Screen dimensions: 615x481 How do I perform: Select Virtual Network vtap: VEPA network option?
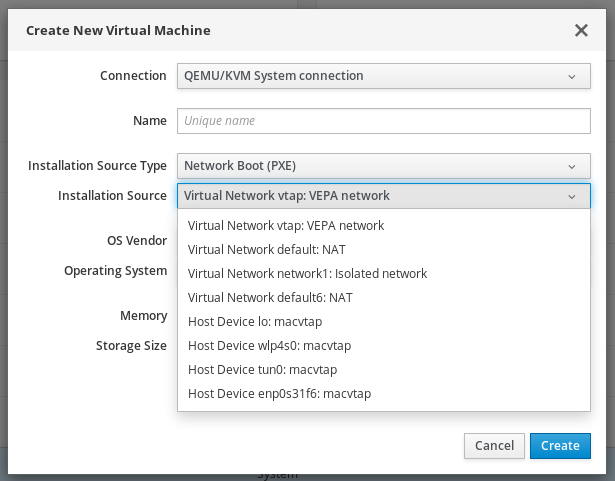(x=286, y=226)
